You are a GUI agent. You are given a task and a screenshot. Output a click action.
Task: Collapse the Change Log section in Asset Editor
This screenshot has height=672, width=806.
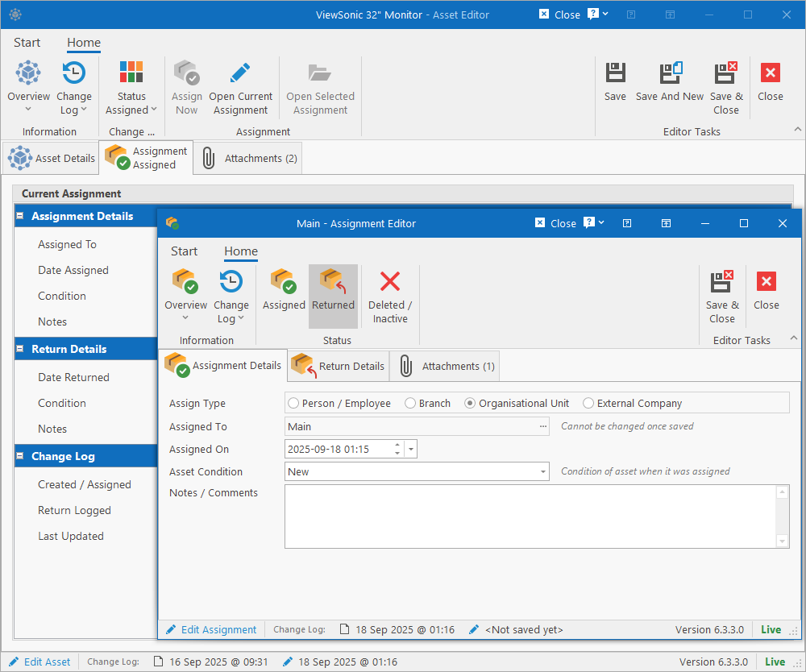(19, 456)
